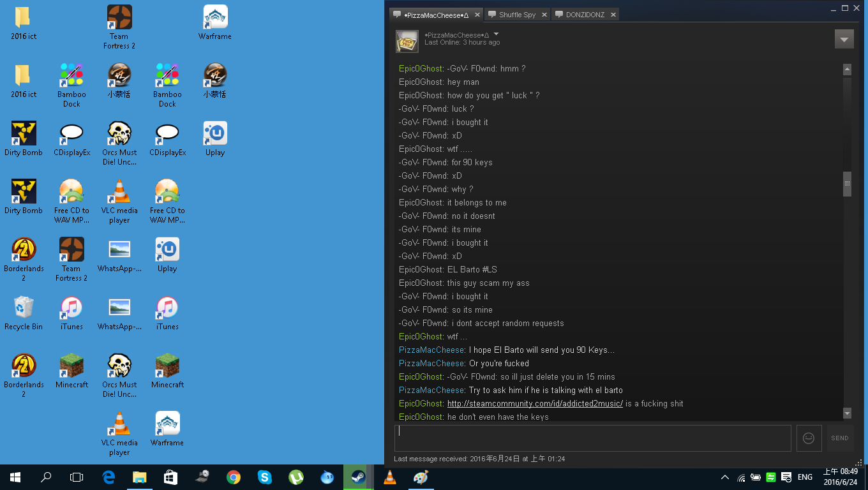Expand the chat options dropdown at top right
Screen dimensions: 868x490
tap(844, 39)
